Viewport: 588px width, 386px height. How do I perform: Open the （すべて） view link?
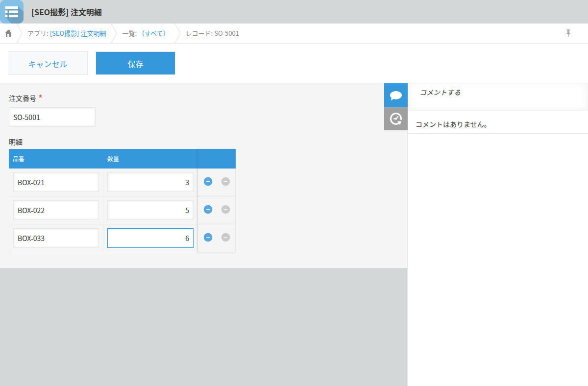tap(153, 33)
